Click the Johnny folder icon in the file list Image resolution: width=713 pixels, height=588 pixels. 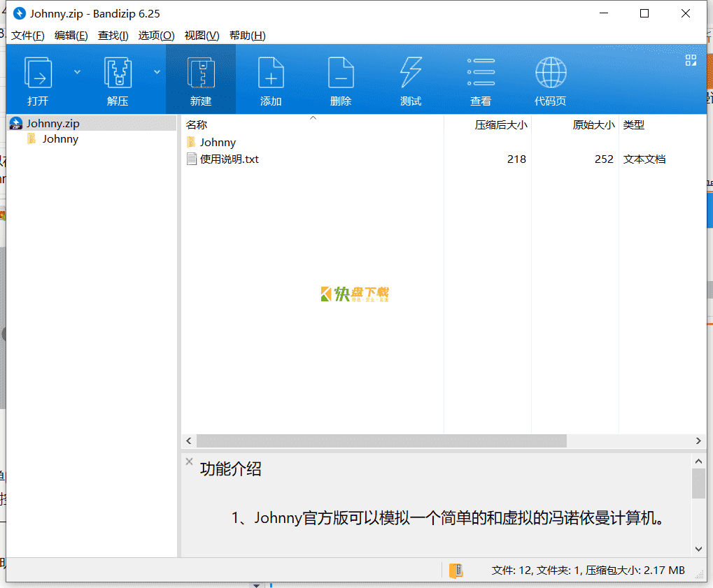tap(191, 142)
